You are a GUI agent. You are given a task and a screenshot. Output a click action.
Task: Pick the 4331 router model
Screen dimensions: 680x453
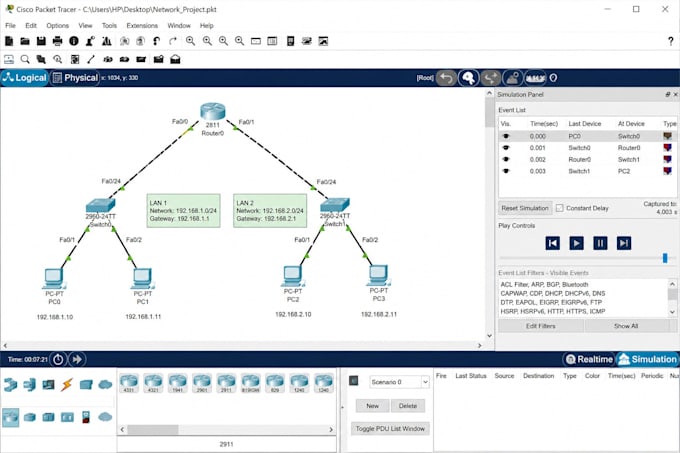[129, 383]
